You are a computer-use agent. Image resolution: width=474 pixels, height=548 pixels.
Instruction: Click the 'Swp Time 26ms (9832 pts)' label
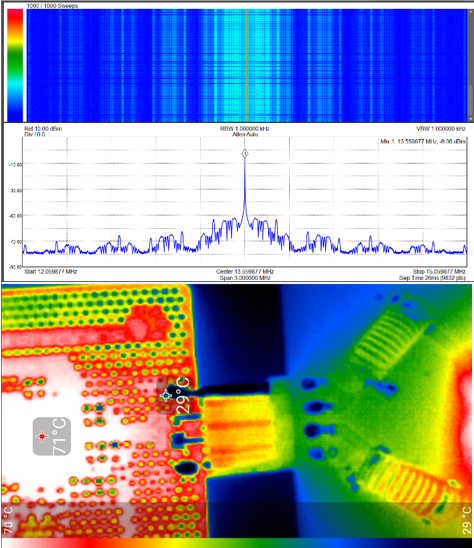[432, 278]
